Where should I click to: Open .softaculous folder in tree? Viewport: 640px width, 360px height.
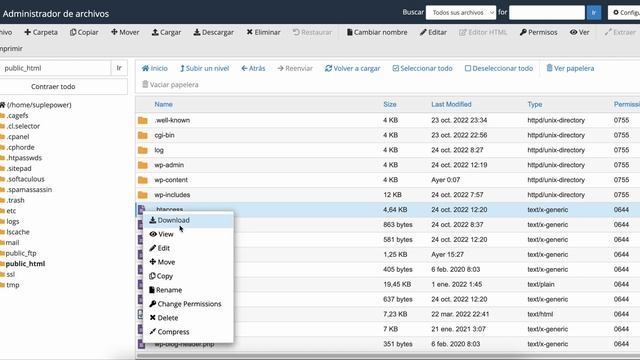25,179
